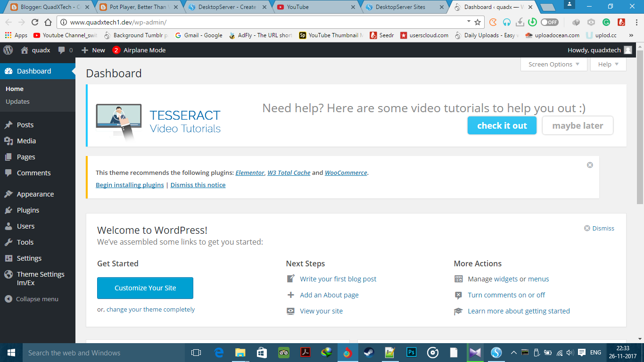This screenshot has width=644, height=362.
Task: Bookmark this page with star icon
Action: point(477,22)
